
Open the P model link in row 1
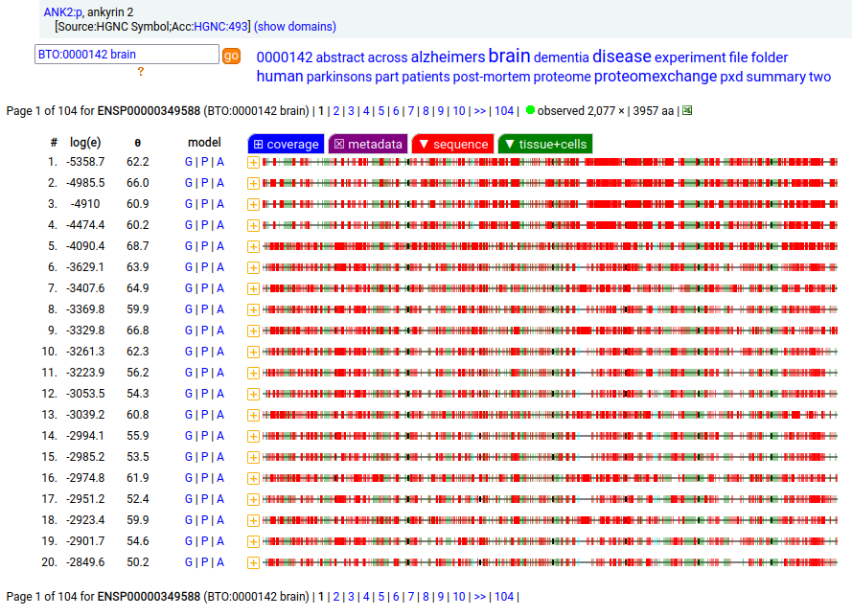click(x=204, y=162)
